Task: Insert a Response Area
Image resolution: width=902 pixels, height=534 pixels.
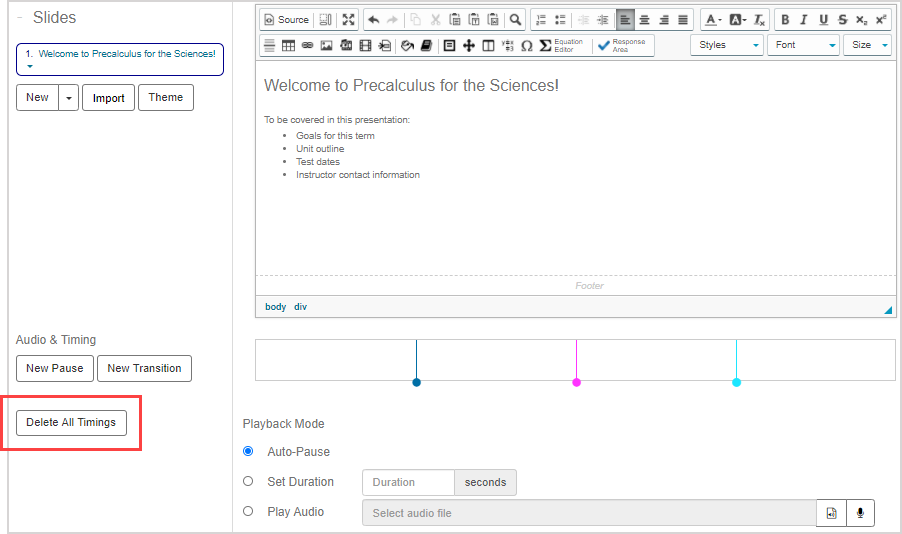Action: [x=622, y=45]
